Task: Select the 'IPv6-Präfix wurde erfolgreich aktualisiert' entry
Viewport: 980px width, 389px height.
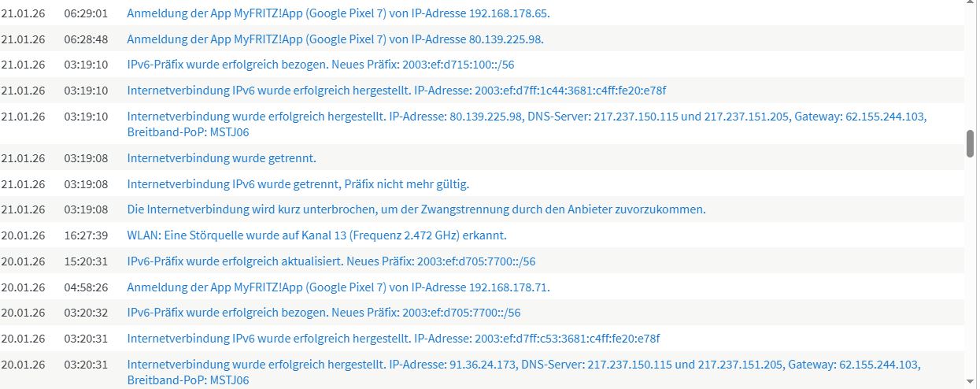Action: click(331, 261)
